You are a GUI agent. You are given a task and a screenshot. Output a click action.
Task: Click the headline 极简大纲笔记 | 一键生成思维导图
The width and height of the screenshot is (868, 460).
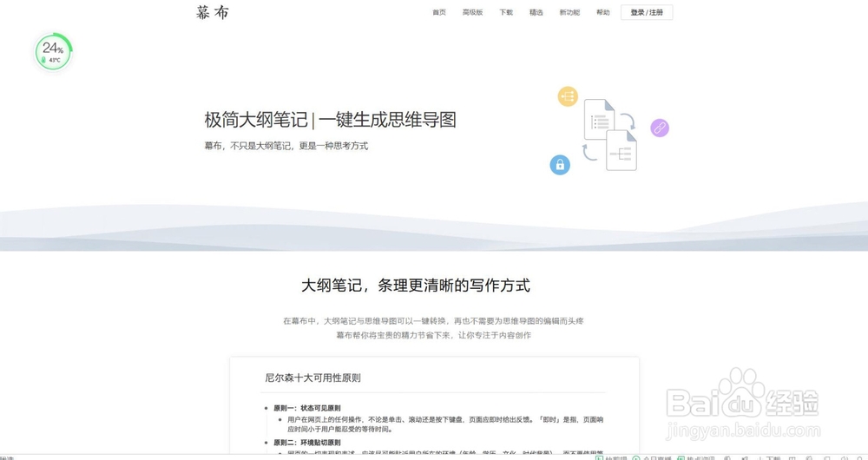[x=331, y=120]
